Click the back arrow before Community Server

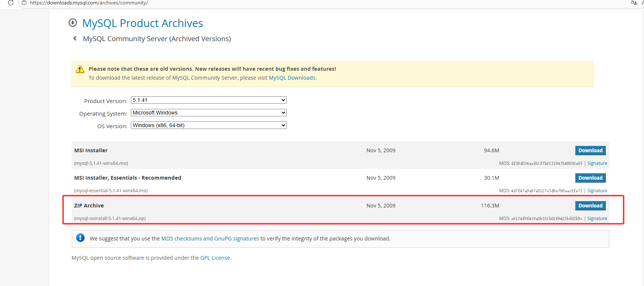[x=75, y=39]
